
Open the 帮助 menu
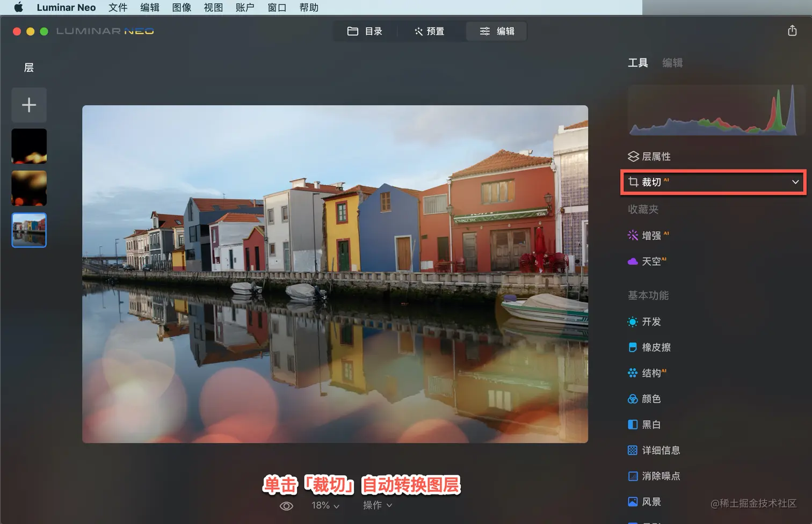point(309,8)
